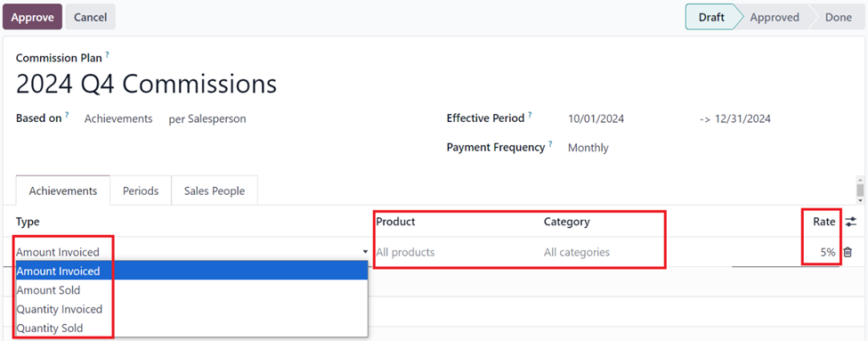Click the Done status stage

pos(838,17)
